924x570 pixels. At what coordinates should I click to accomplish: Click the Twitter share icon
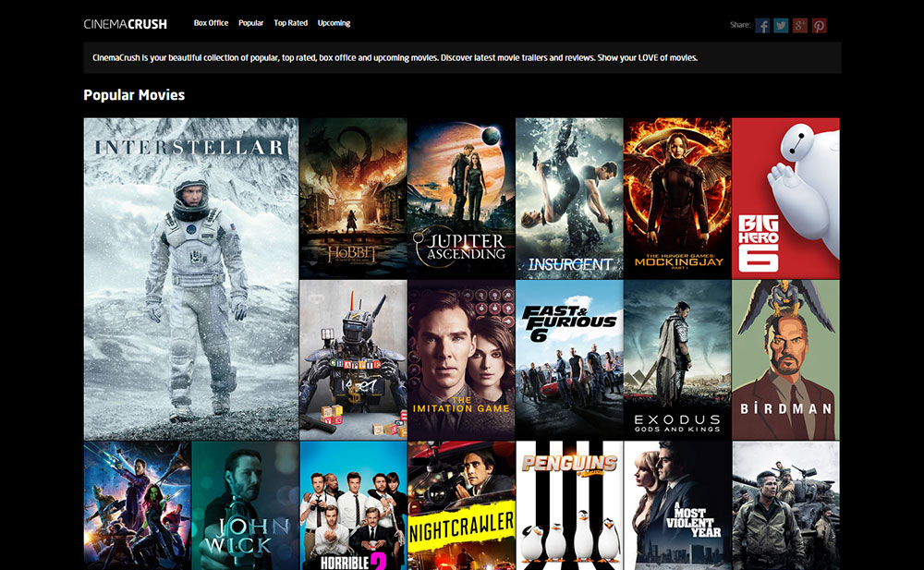[x=781, y=25]
